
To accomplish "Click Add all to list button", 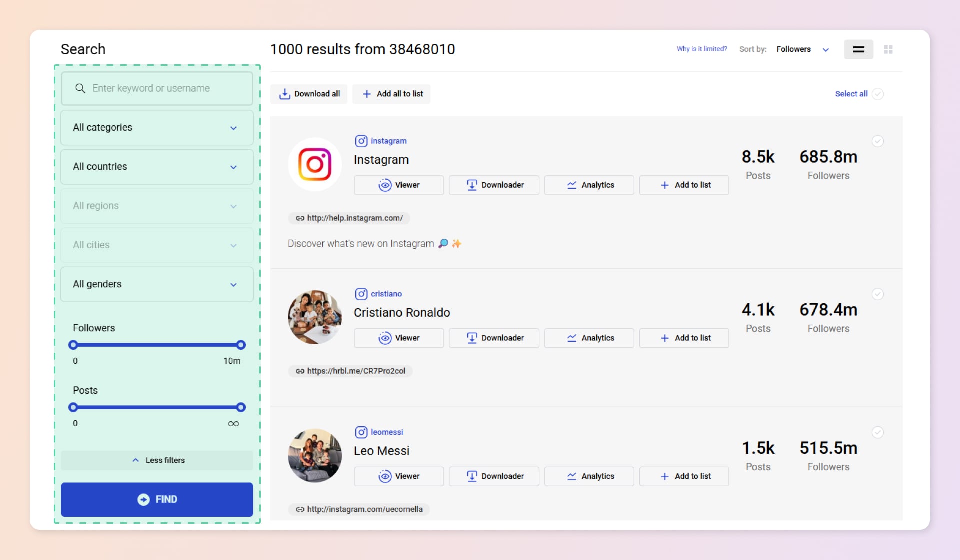I will (391, 94).
